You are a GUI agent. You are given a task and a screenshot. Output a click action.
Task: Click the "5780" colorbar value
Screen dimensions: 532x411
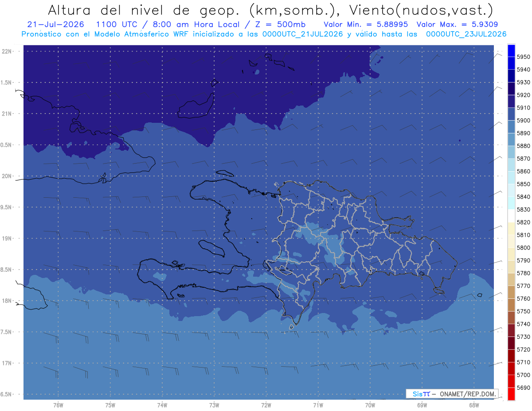tap(523, 273)
